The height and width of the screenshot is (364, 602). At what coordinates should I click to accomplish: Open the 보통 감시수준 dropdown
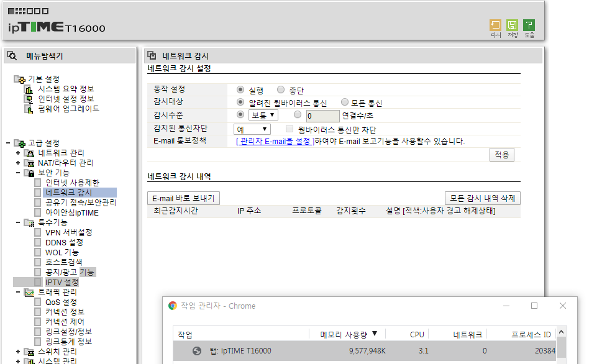(263, 115)
